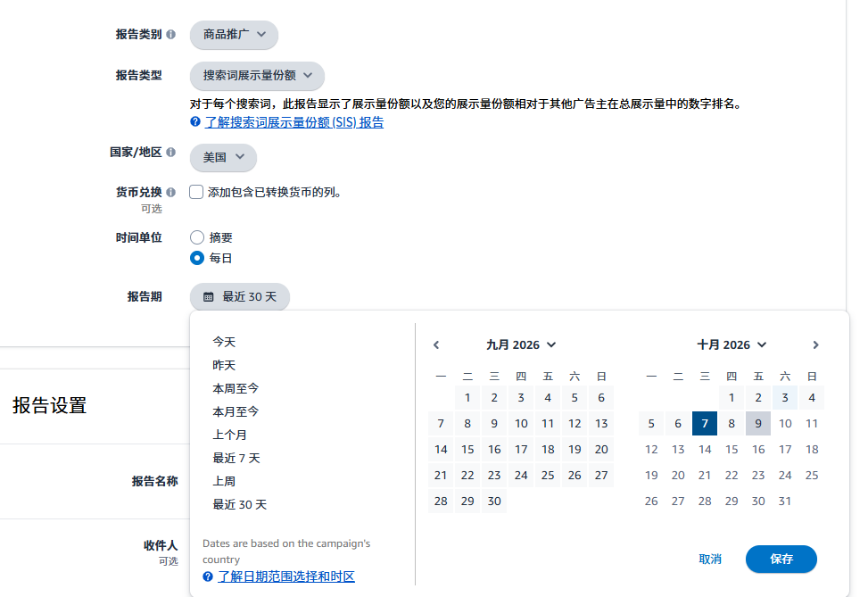Choose 最近 30 天 in the preset list
This screenshot has height=597, width=868.
240,504
